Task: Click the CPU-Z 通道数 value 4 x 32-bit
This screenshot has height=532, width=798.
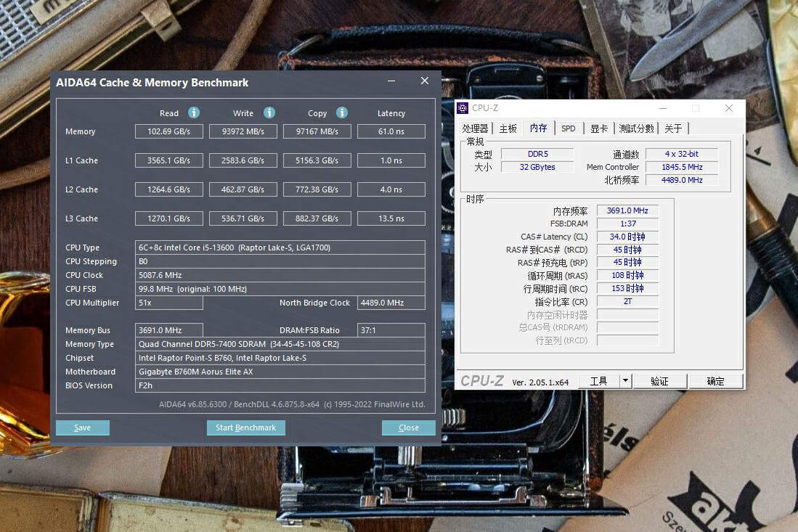Action: click(682, 154)
